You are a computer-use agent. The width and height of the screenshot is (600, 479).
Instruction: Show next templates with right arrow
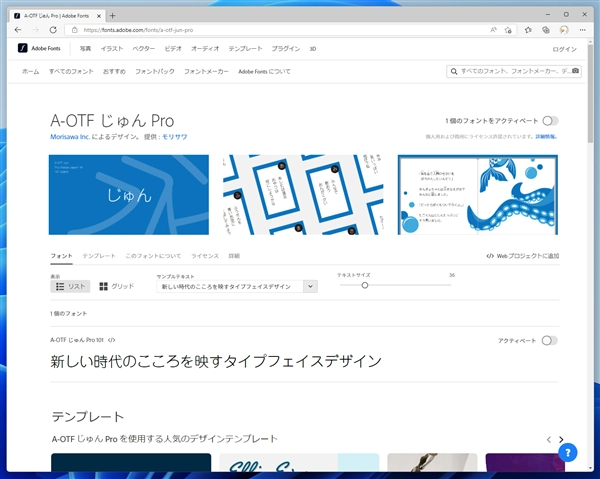(561, 440)
